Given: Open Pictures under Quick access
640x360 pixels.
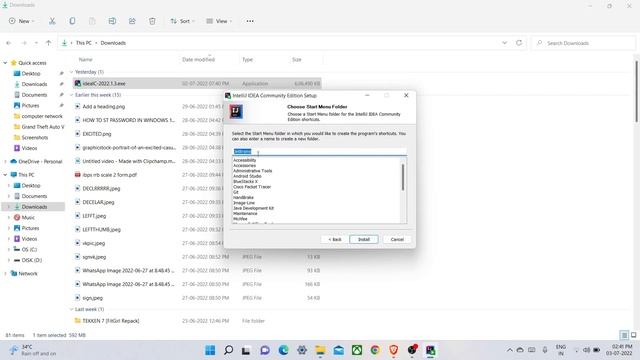Looking at the screenshot, I should (30, 105).
